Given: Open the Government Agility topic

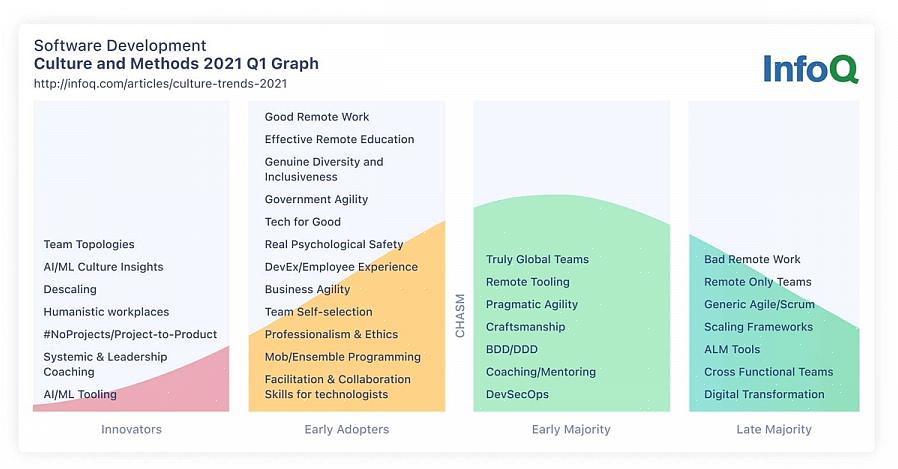Looking at the screenshot, I should (316, 199).
